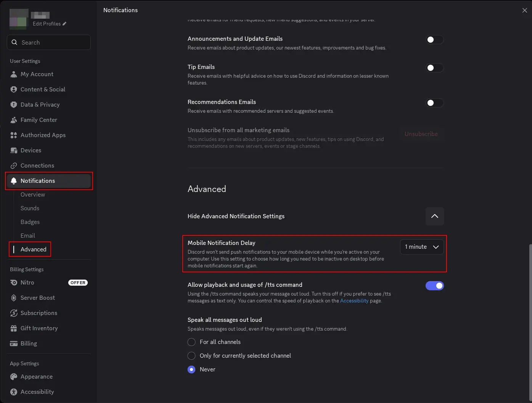Click the Connections link icon
532x403 pixels.
pyautogui.click(x=14, y=166)
